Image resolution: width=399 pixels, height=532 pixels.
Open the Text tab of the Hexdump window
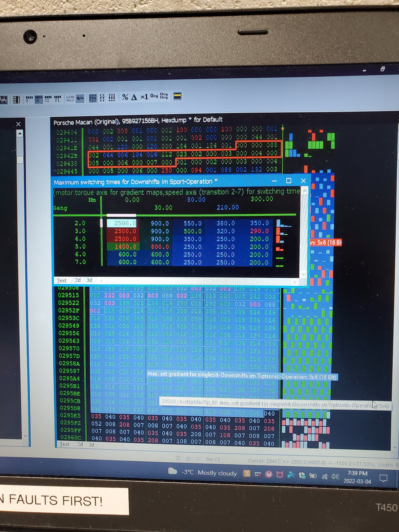[65, 445]
